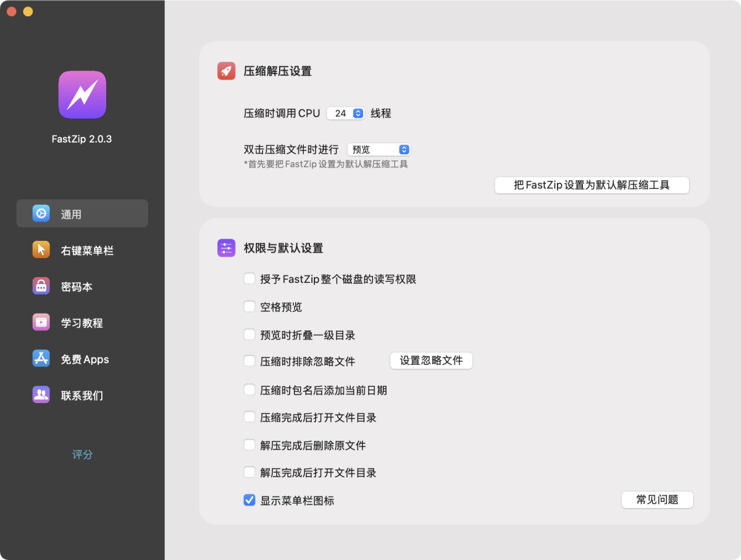Click the 双击压缩文件时进行 label
The image size is (741, 560).
coord(291,149)
